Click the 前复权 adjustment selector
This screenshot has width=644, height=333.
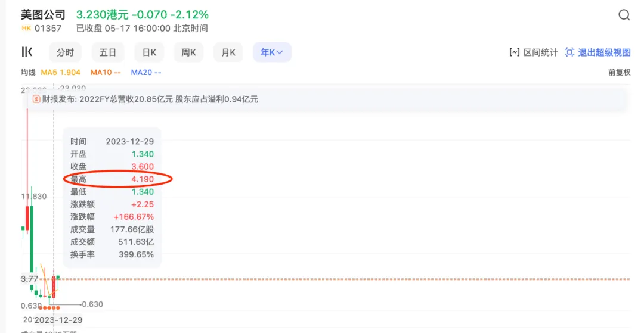click(x=619, y=73)
